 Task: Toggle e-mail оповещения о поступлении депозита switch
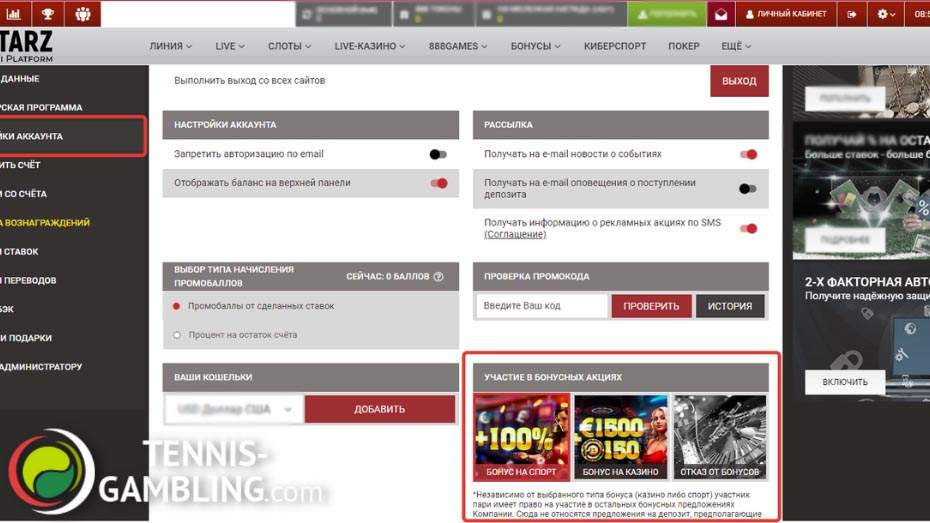[747, 189]
